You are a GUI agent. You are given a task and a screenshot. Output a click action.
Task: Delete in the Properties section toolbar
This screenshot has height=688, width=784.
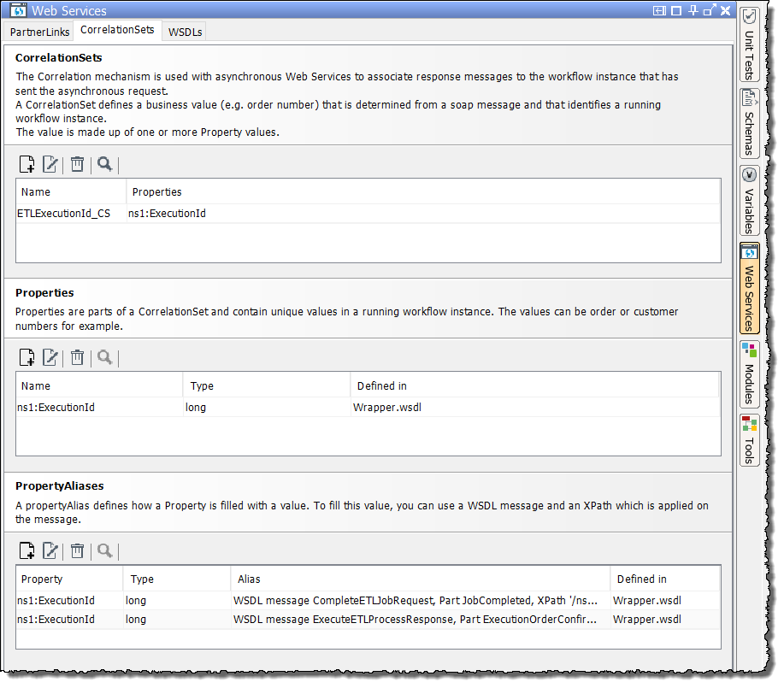pyautogui.click(x=77, y=357)
